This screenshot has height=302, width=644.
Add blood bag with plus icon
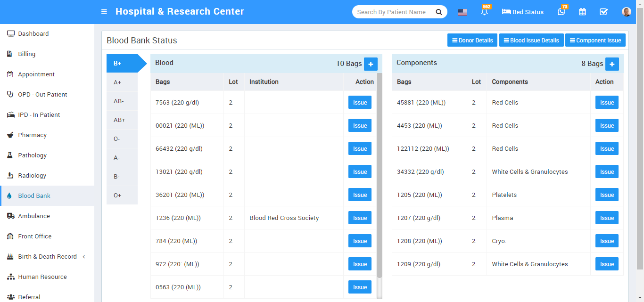pos(371,64)
